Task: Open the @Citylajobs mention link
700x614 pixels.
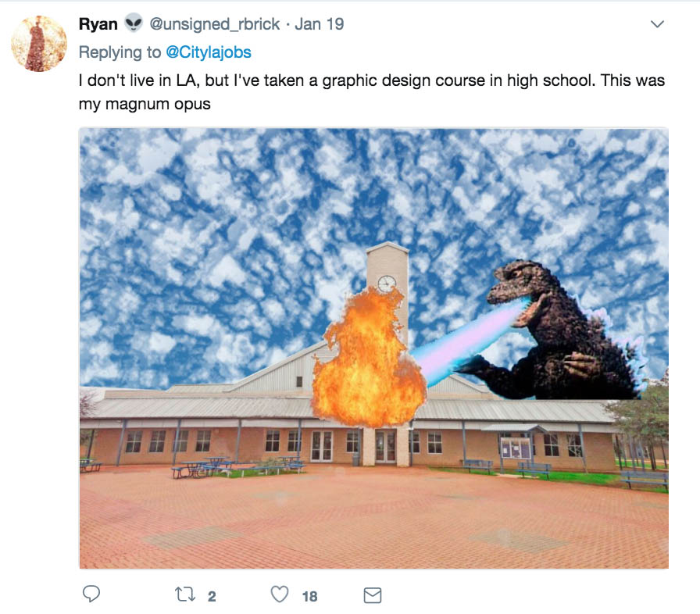Action: [x=209, y=52]
